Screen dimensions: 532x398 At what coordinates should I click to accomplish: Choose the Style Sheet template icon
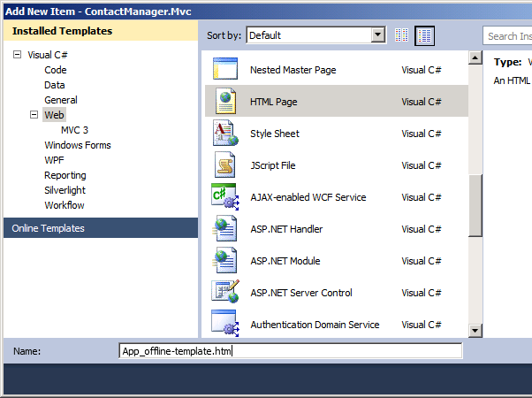(225, 134)
